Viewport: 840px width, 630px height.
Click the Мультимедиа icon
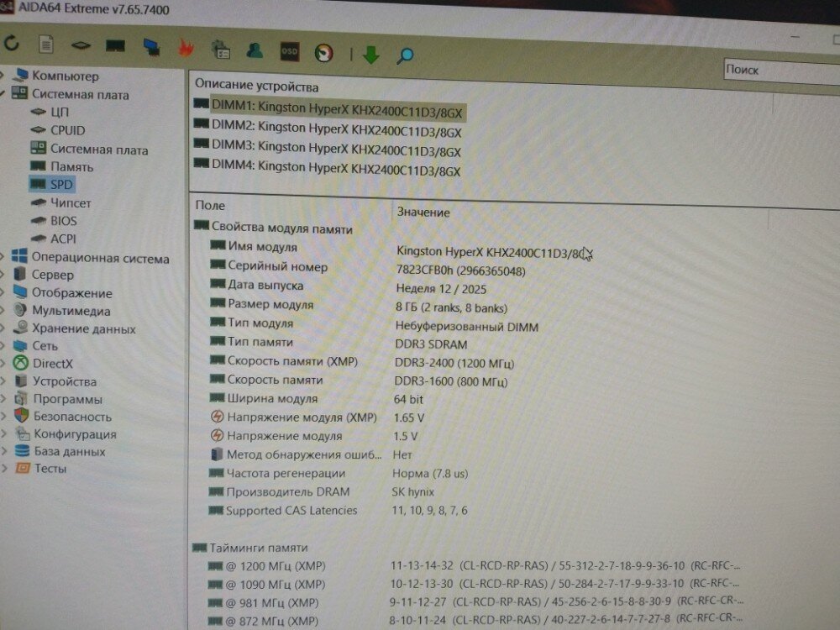20,310
